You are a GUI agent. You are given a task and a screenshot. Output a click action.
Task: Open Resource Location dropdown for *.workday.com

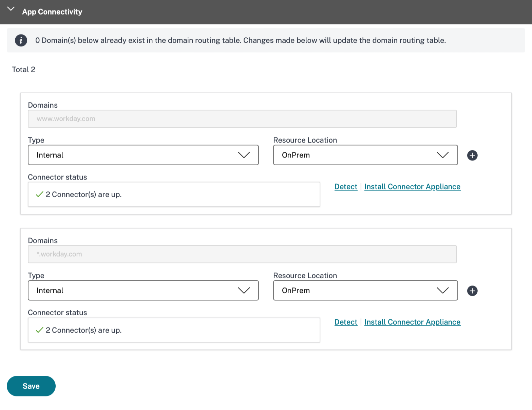365,291
